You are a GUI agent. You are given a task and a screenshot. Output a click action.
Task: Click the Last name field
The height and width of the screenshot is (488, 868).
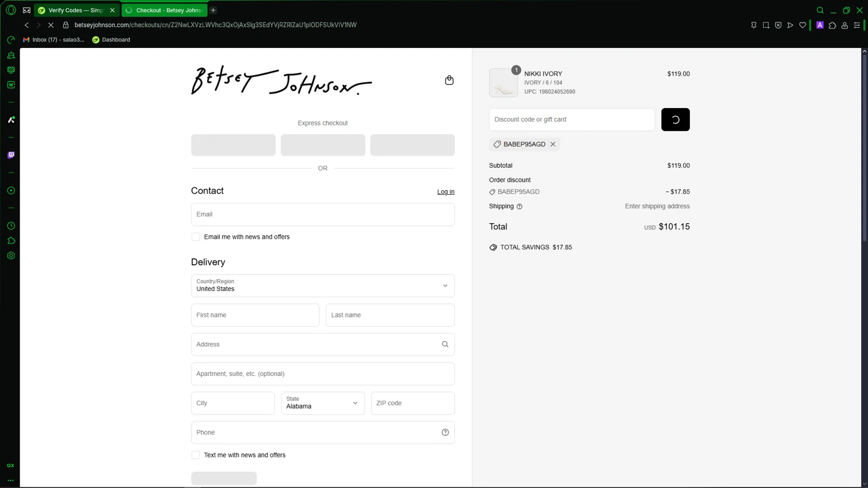pos(390,315)
